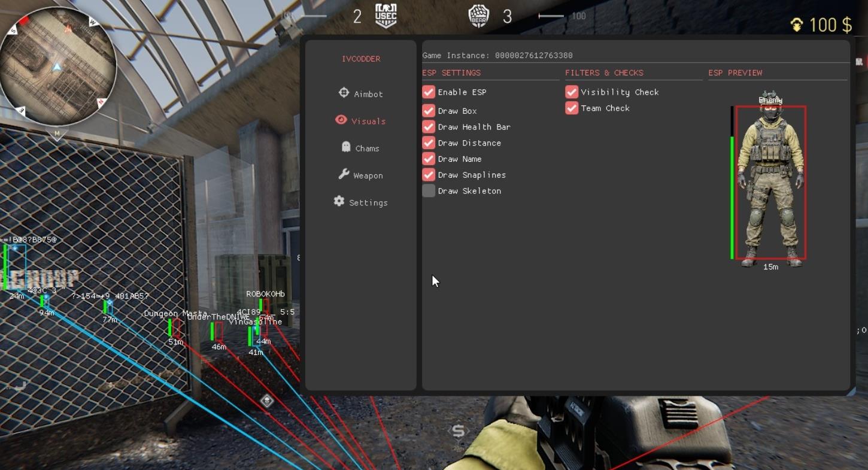Image resolution: width=868 pixels, height=470 pixels.
Task: Toggle the Visibility Check checkbox
Action: (x=572, y=92)
